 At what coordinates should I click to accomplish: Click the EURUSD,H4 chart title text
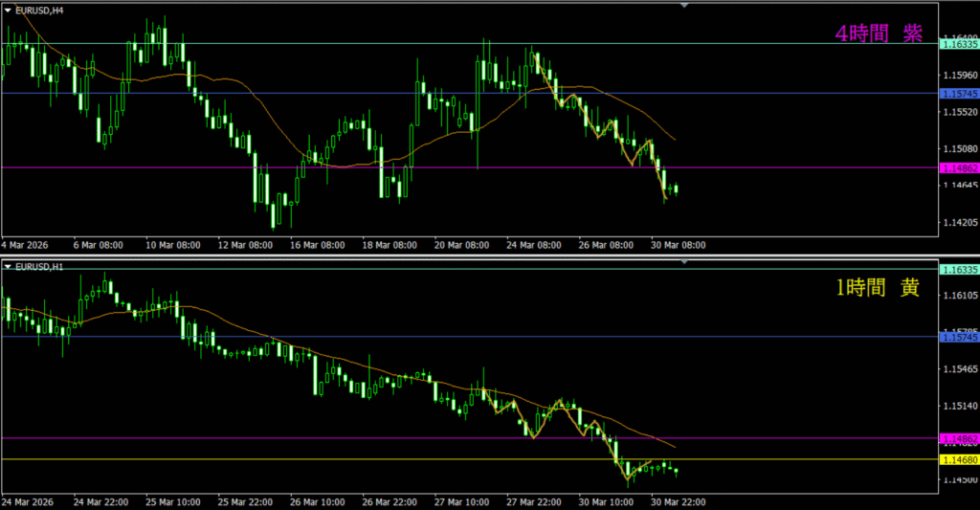39,10
